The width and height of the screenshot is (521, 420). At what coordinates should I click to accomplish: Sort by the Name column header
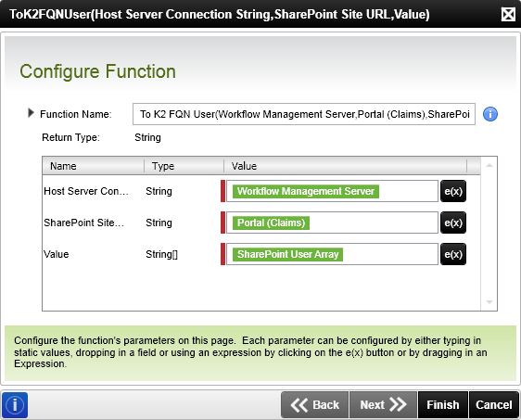pos(94,166)
